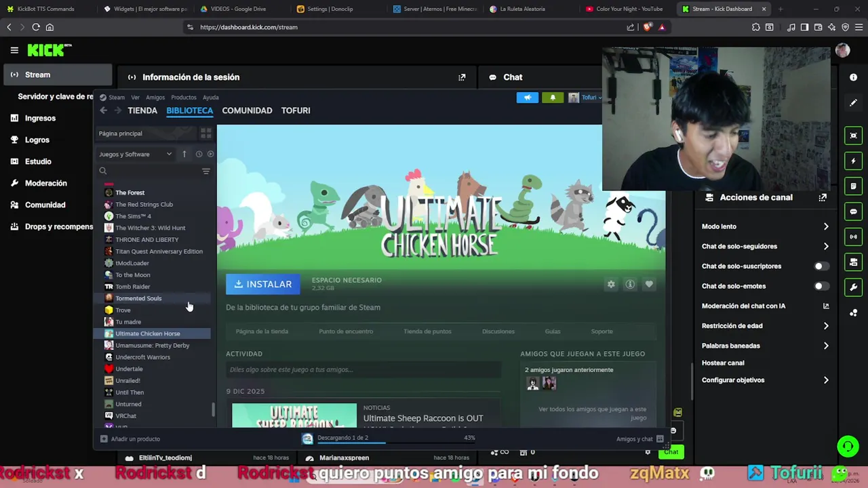Click Hostear canal
Viewport: 868px width, 488px height.
(x=723, y=363)
